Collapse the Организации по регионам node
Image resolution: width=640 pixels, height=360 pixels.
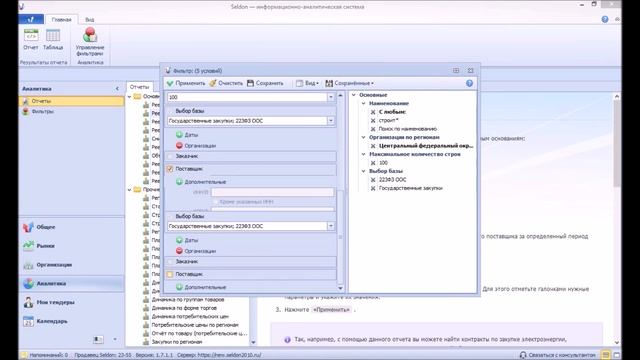point(363,137)
